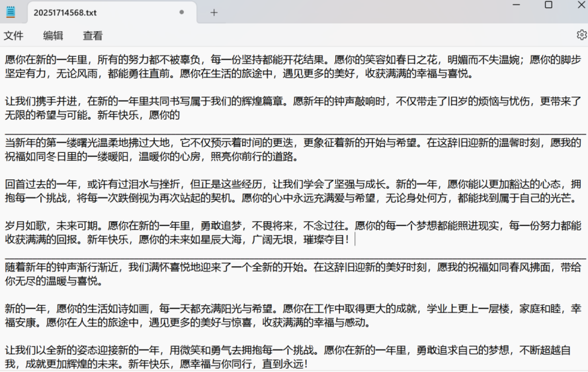Close the Notepad window
The width and height of the screenshot is (588, 372).
[581, 5]
